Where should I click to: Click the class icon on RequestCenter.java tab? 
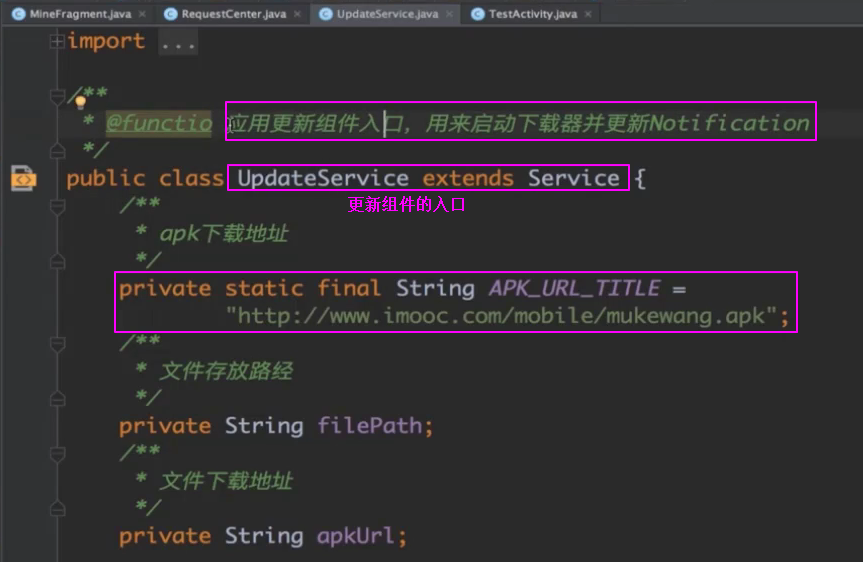click(x=171, y=14)
